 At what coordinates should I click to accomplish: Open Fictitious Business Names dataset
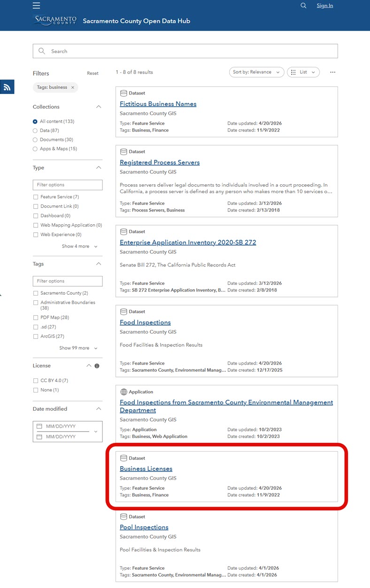click(158, 104)
